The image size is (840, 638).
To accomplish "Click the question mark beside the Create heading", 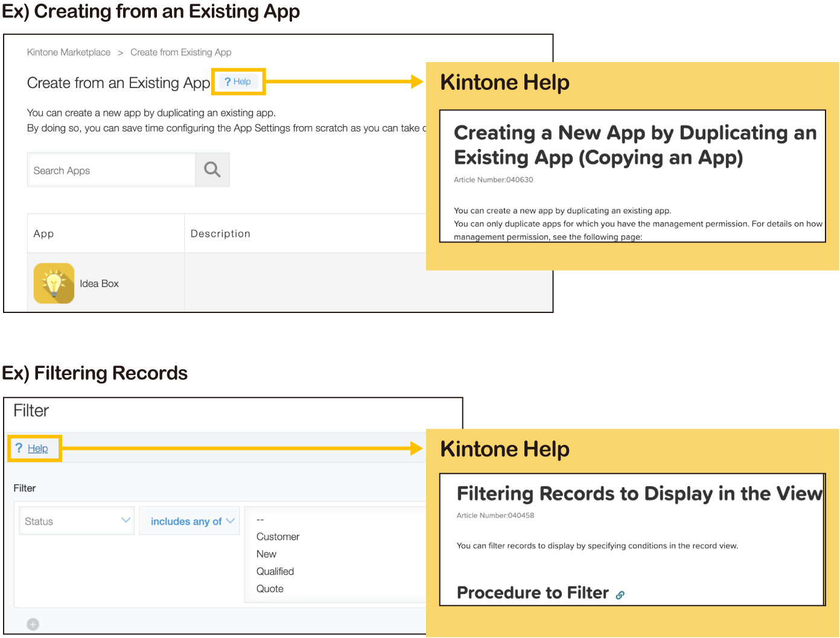I will [x=227, y=81].
